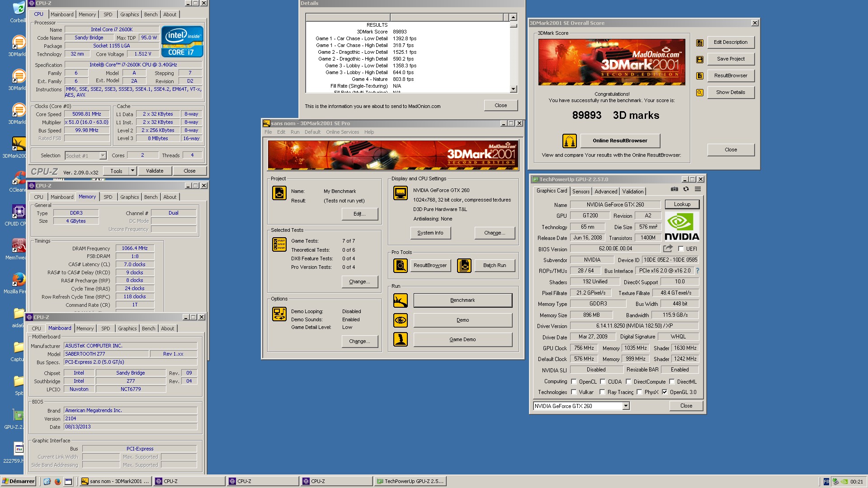Click the ResultBrowser icon in score window
Screen dimensions: 868x488
[700, 76]
